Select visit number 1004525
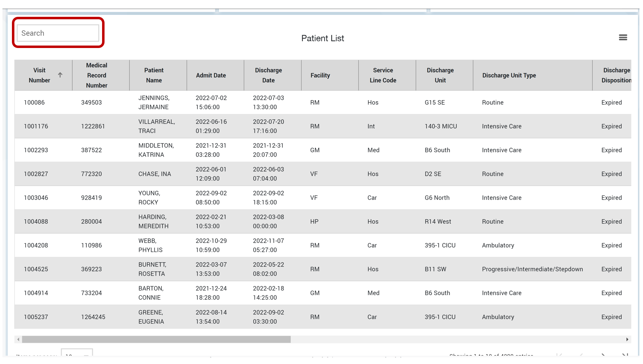This screenshot has width=643, height=364. 36,269
